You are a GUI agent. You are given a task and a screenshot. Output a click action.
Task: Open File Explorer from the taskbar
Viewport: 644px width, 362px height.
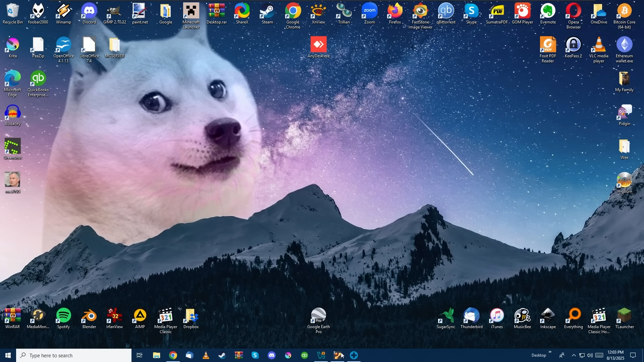[x=156, y=356]
